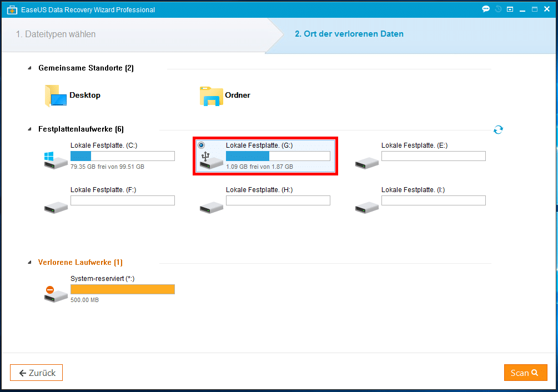Click the F: drive empty capacity bar
Image resolution: width=558 pixels, height=392 pixels.
click(122, 200)
